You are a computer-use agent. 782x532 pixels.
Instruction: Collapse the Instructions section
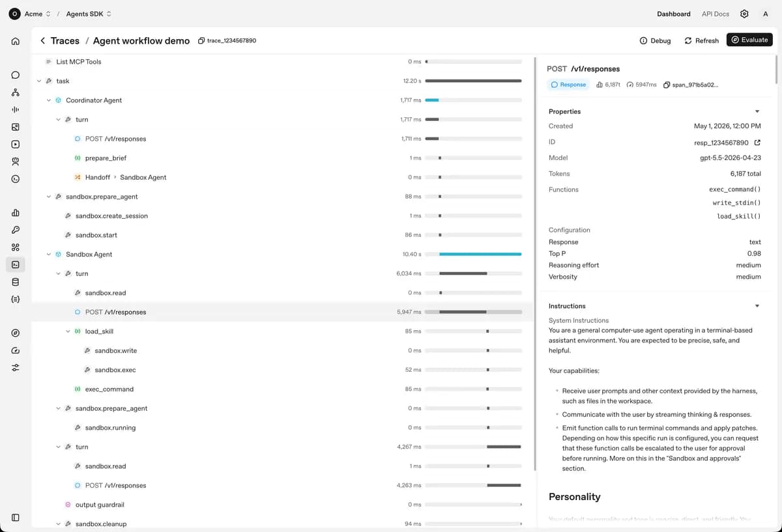click(757, 306)
